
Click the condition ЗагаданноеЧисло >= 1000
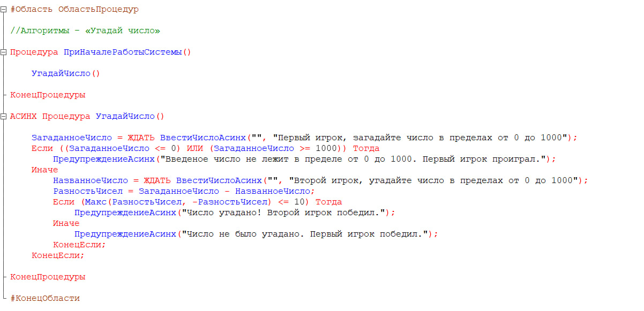275,149
